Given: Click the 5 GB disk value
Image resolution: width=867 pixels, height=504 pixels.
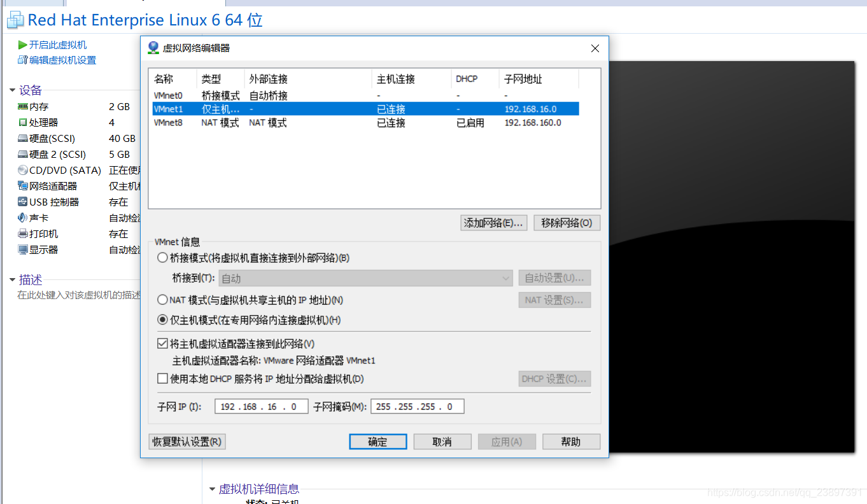Looking at the screenshot, I should pyautogui.click(x=119, y=154).
